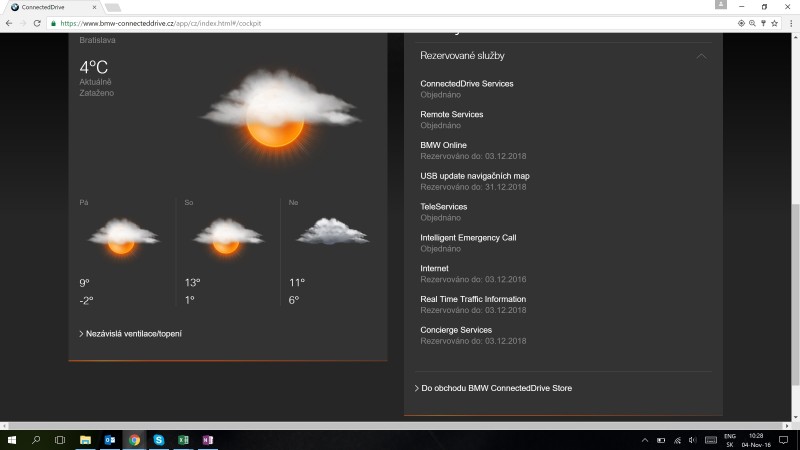Click the volume speaker tray icon
This screenshot has width=800, height=450.
click(x=692, y=440)
